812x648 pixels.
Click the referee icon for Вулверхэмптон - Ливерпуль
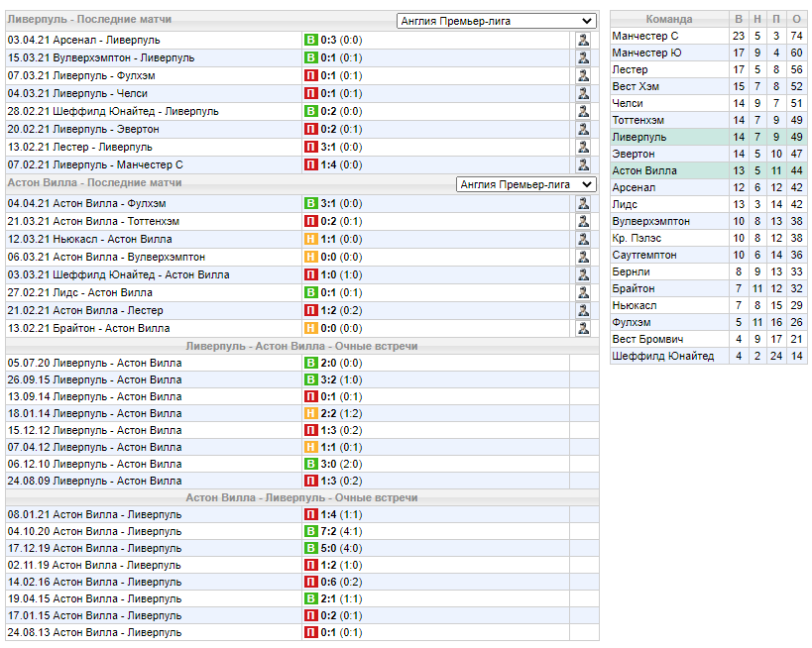(x=583, y=57)
